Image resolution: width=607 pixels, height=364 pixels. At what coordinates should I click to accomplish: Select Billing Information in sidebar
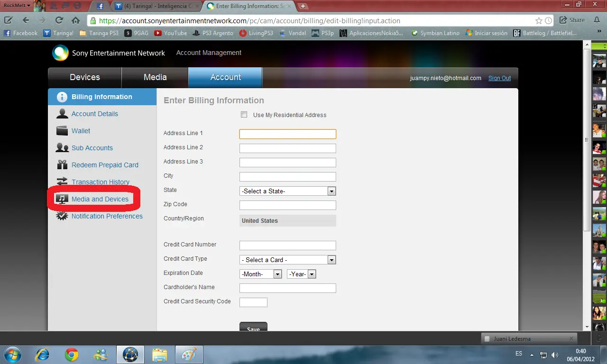click(102, 97)
